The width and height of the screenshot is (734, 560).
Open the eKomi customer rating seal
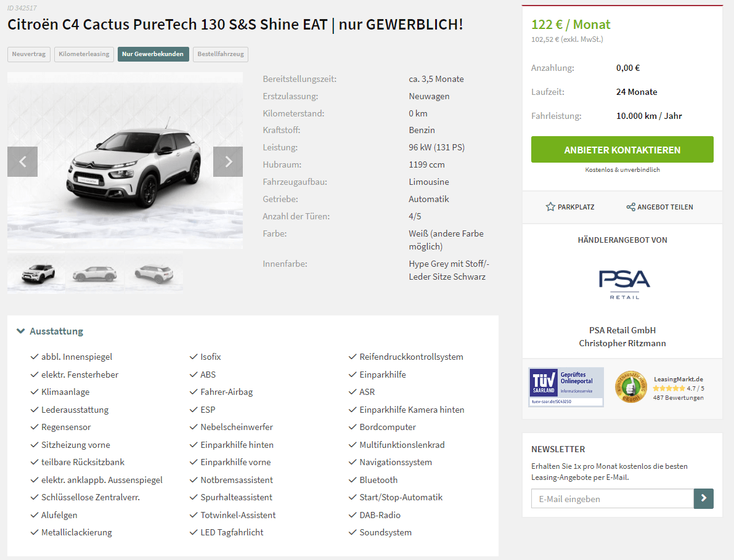click(630, 387)
